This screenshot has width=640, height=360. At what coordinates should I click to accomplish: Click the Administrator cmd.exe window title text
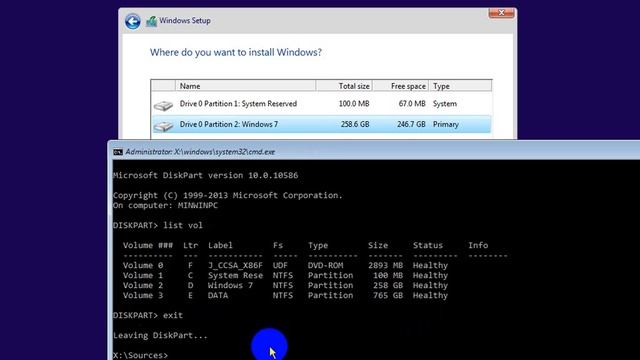pos(200,152)
